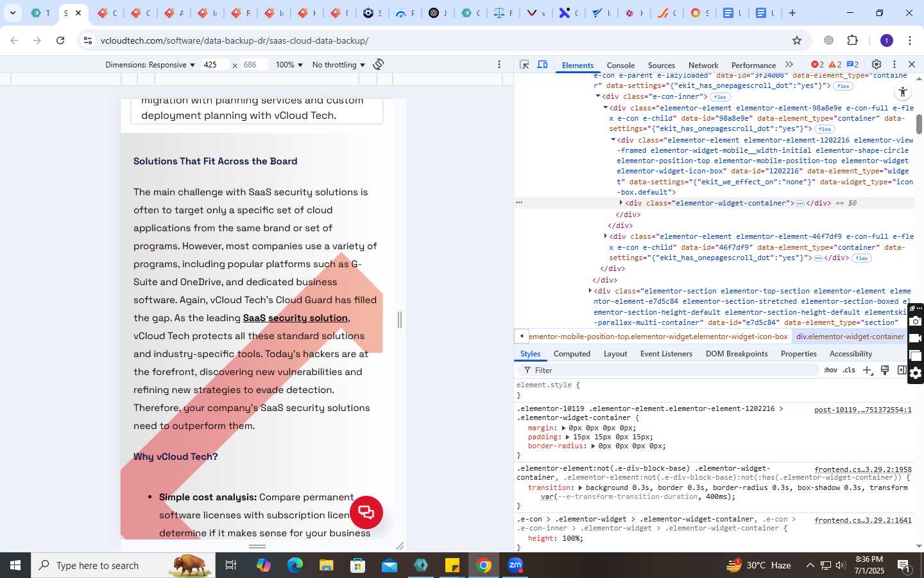Image resolution: width=924 pixels, height=578 pixels.
Task: Switch to the Performance tab
Action: [x=753, y=65]
